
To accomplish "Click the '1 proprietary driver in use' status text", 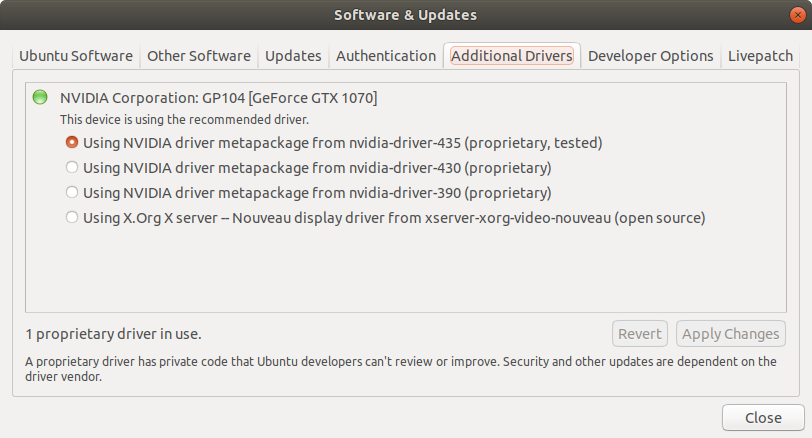I will (x=119, y=334).
